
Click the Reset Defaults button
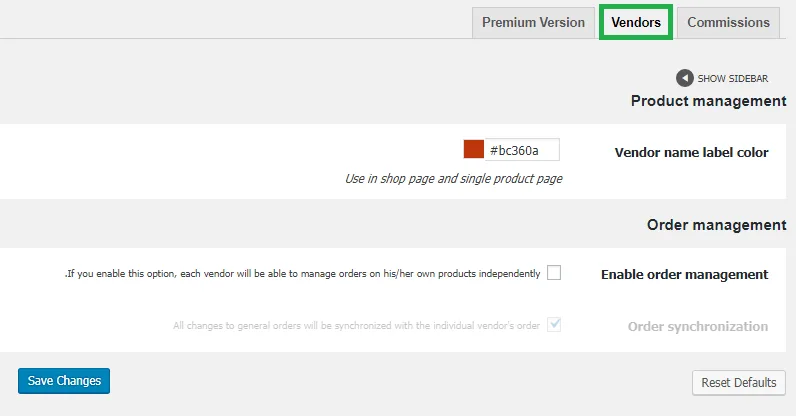point(739,382)
